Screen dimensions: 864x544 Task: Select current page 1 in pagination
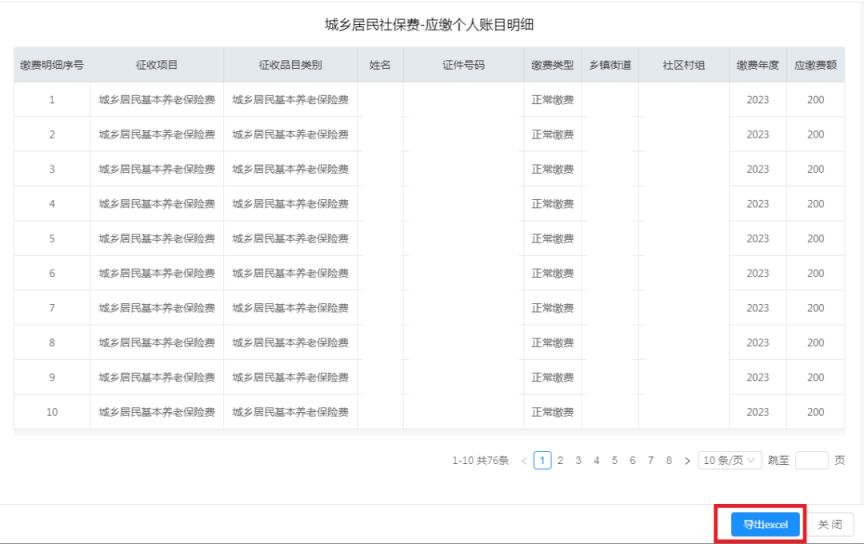click(541, 460)
